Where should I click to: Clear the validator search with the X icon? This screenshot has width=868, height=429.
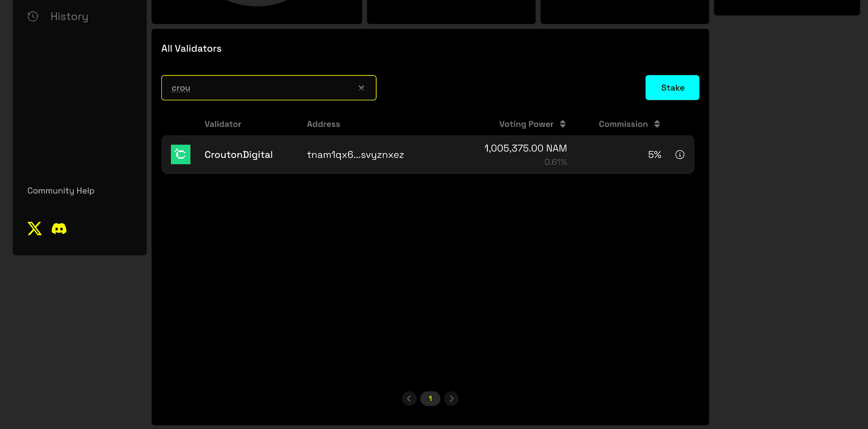361,88
